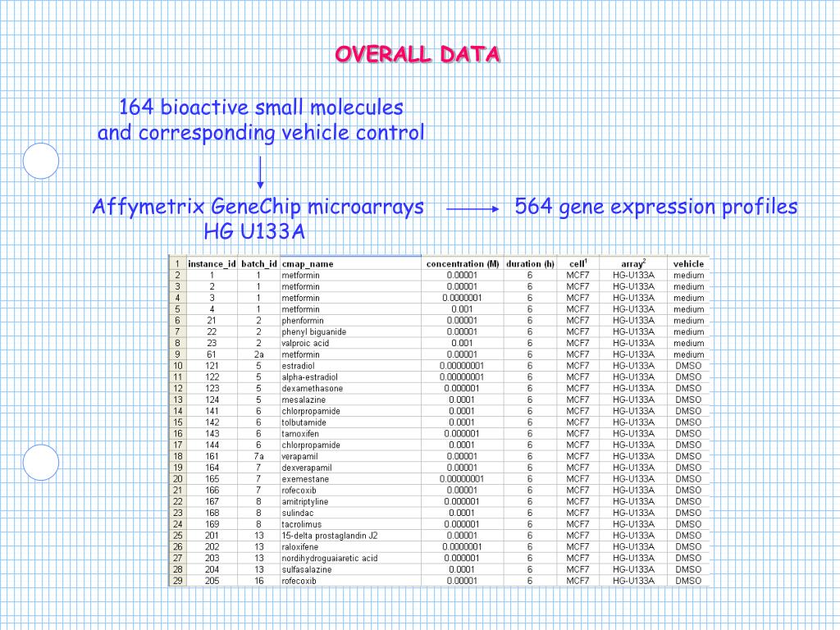Viewport: 840px width, 630px height.
Task: Click the MCF7 cell in the sulindac row
Action: tap(578, 513)
